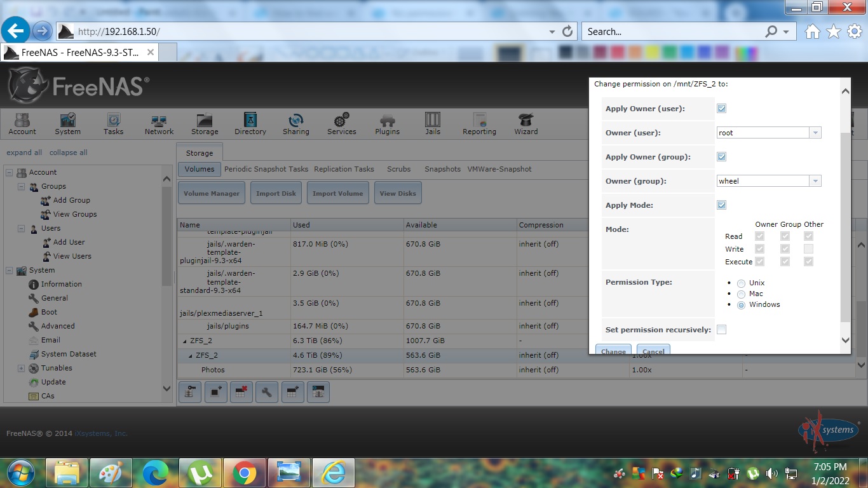
Task: Click the collapse all link
Action: [69, 152]
